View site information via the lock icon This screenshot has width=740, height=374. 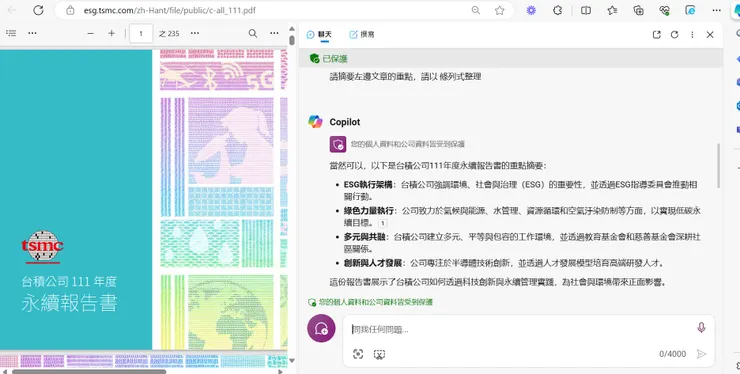pos(70,10)
